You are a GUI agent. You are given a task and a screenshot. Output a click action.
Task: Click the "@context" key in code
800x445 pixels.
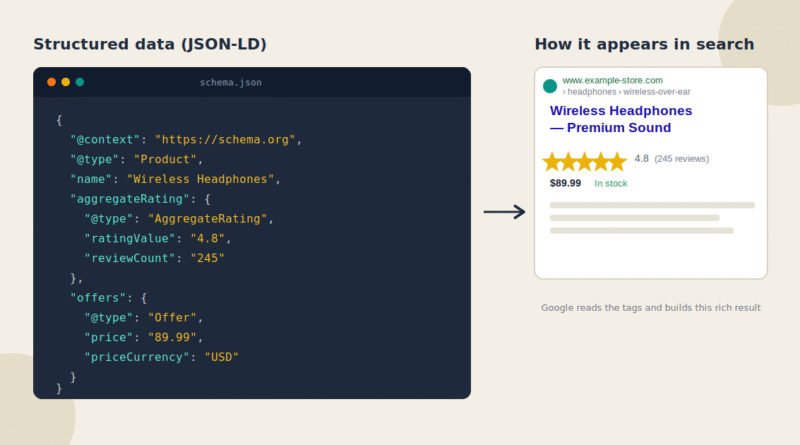105,140
